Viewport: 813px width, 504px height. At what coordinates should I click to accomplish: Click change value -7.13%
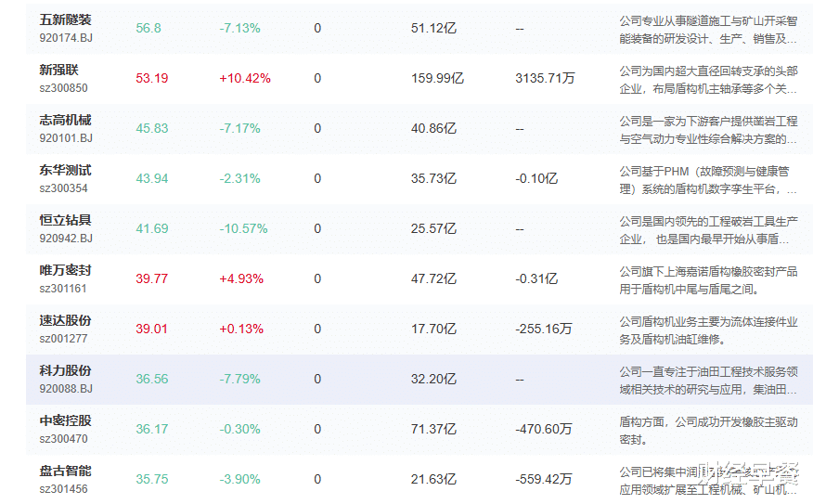[x=239, y=28]
